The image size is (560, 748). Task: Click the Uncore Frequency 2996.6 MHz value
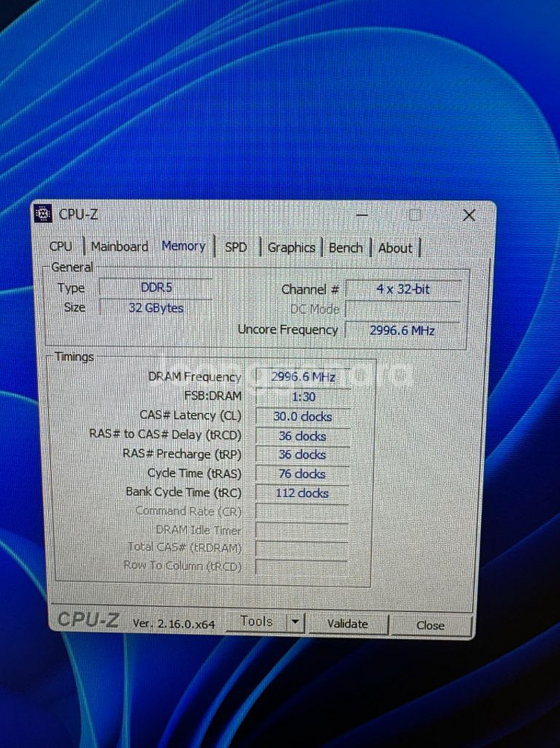pos(402,330)
